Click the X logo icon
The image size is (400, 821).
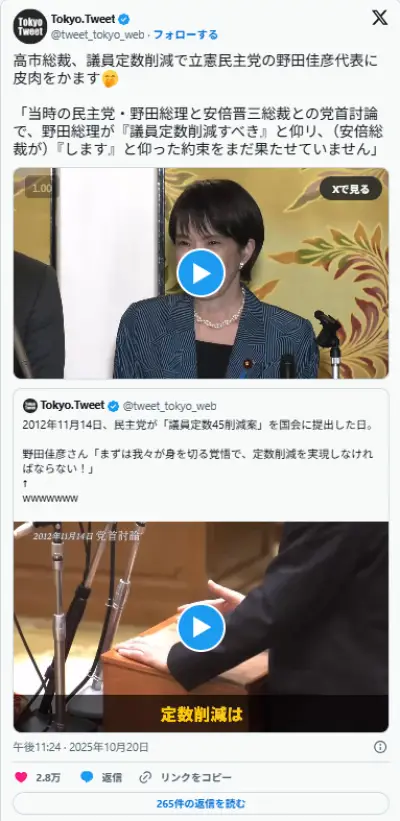pos(380,18)
